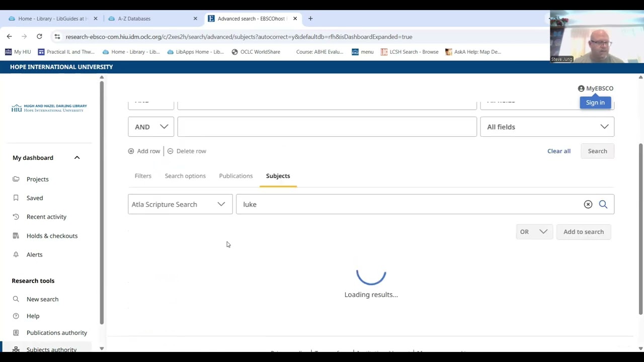
Task: Click Add to search button
Action: [584, 232]
